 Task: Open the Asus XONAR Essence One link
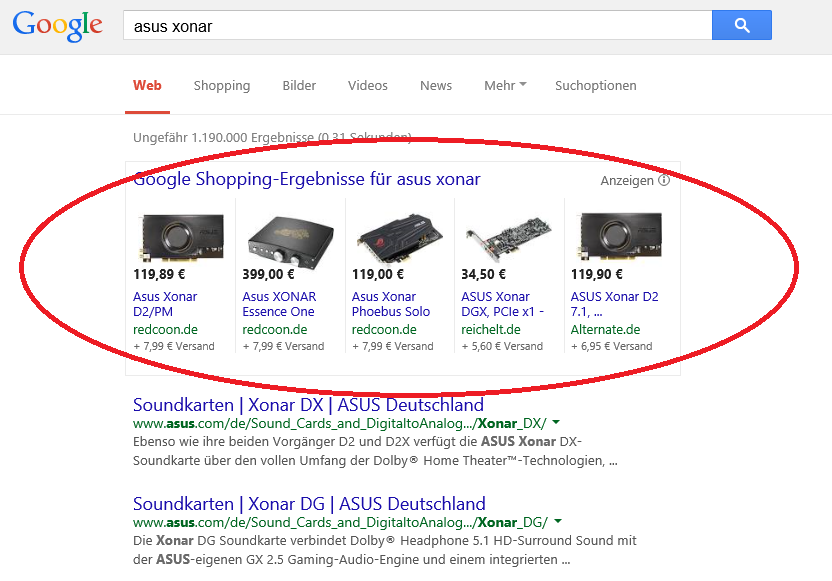click(279, 304)
